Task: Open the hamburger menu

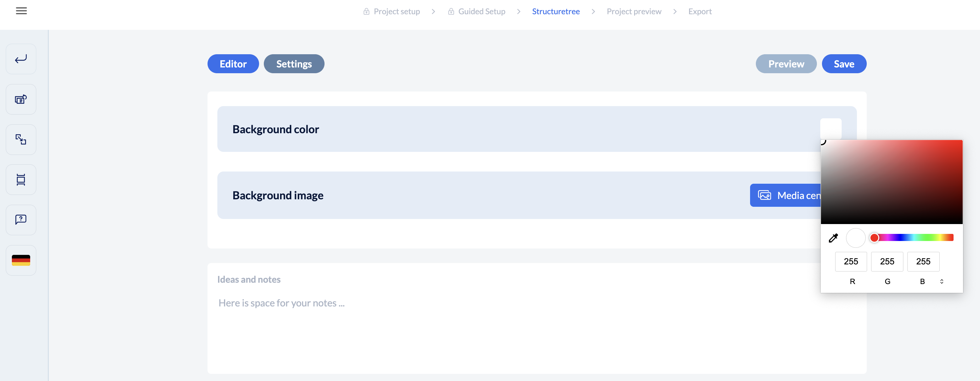Action: pyautogui.click(x=21, y=11)
